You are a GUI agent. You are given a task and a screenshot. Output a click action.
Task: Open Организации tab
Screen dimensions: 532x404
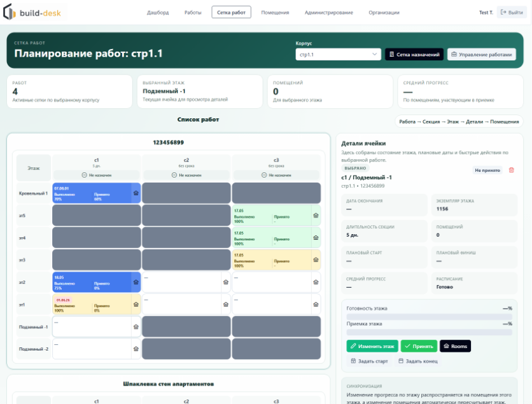[384, 12]
